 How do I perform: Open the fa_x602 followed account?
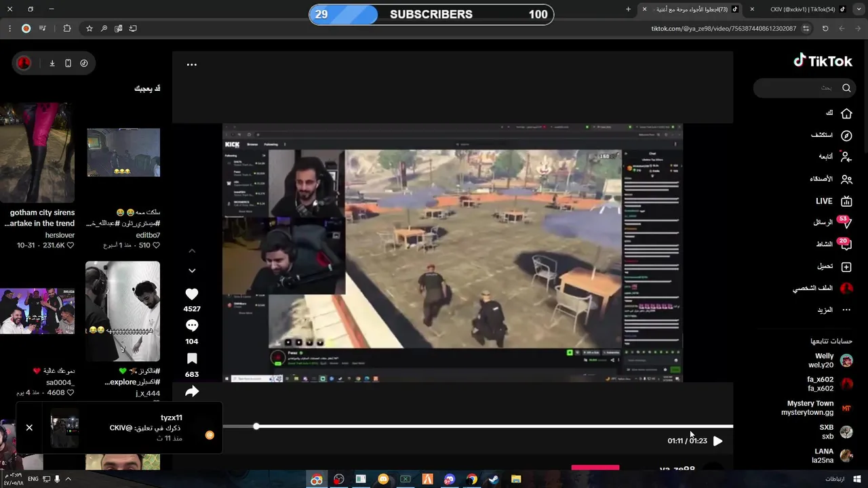pos(830,384)
